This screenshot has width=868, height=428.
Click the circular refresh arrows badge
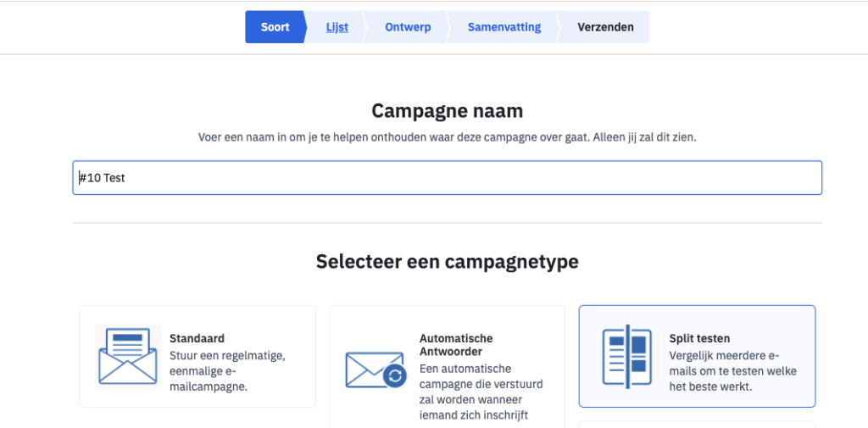pos(395,375)
